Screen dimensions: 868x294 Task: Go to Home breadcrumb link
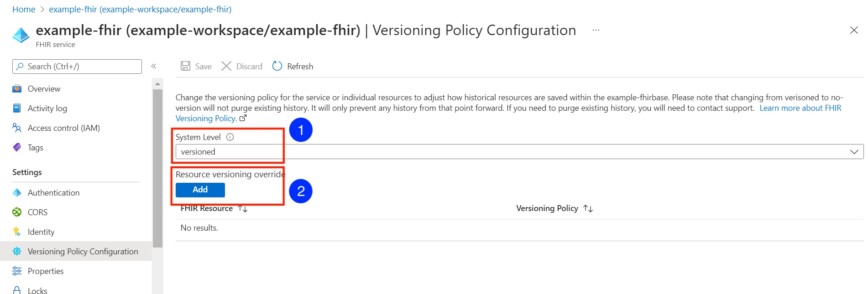pos(24,10)
